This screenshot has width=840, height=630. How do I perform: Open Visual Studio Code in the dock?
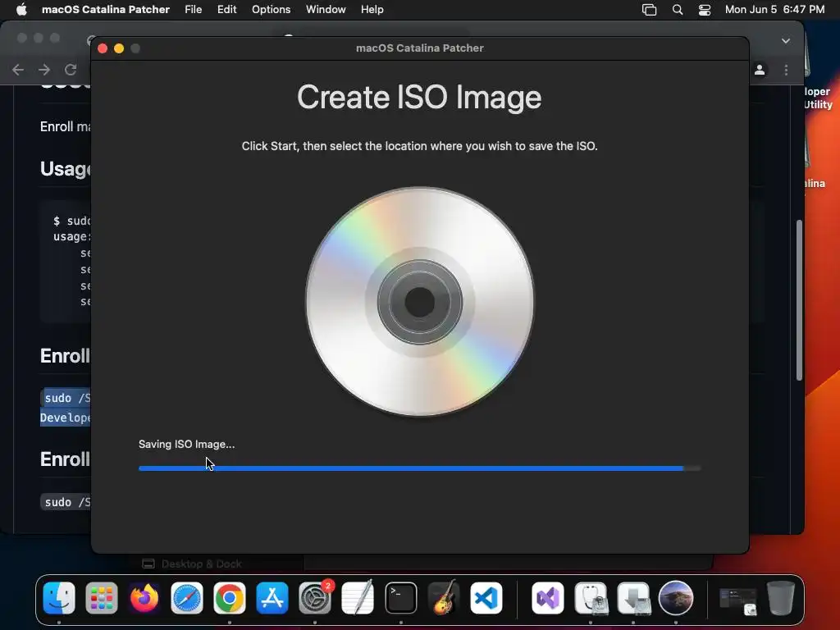tap(486, 598)
